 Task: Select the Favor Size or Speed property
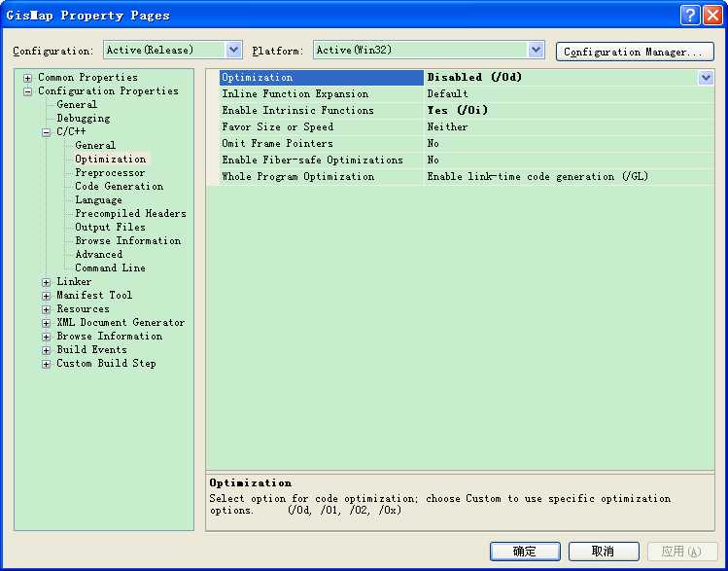coord(322,126)
